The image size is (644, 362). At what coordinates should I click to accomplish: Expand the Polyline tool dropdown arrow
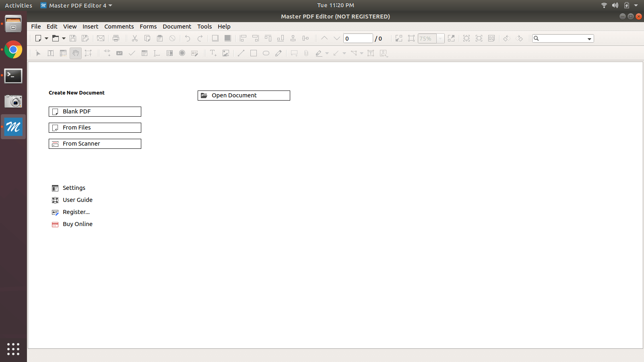tap(361, 53)
